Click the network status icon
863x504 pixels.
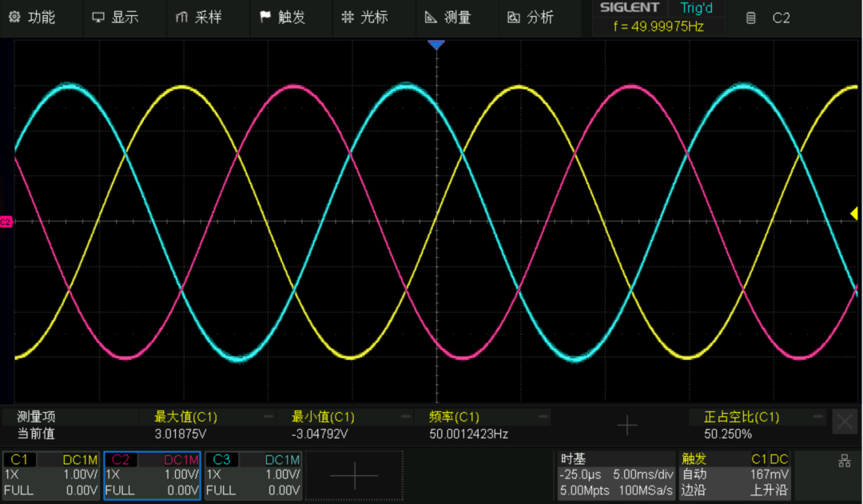845,461
